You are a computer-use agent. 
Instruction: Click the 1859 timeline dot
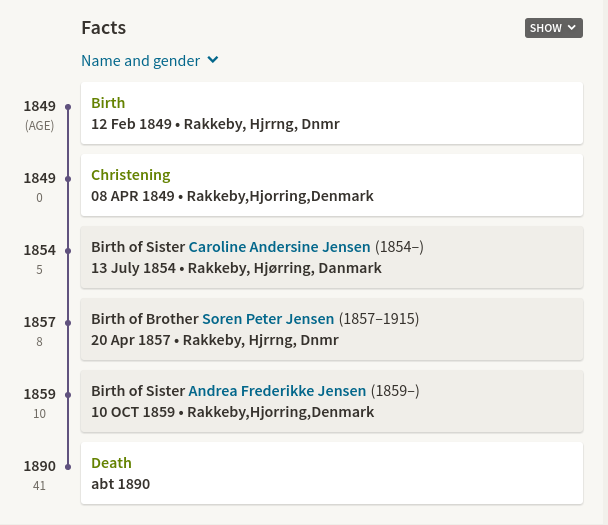[x=68, y=395]
